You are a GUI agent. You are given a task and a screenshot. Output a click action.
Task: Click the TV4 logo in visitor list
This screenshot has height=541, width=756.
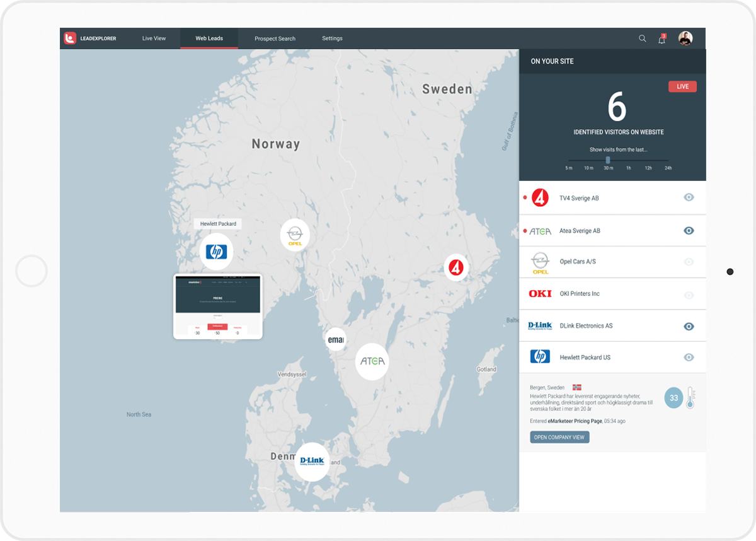coord(540,198)
